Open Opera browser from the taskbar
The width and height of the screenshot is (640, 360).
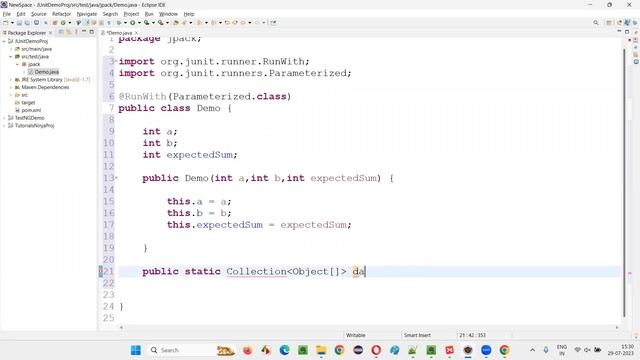click(x=376, y=350)
